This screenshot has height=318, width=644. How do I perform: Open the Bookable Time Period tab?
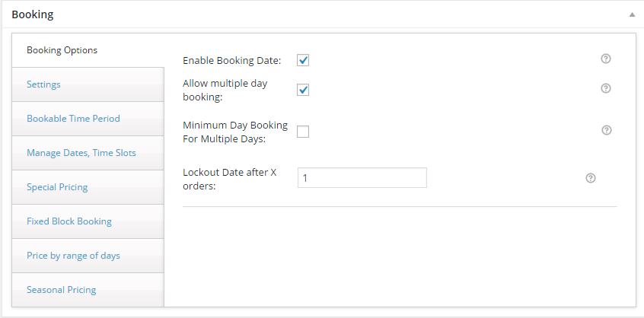(x=88, y=119)
